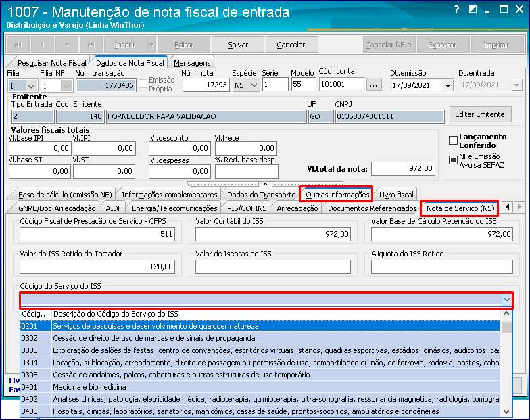
Task: Open Arrecadação sub-tab
Action: [x=297, y=208]
